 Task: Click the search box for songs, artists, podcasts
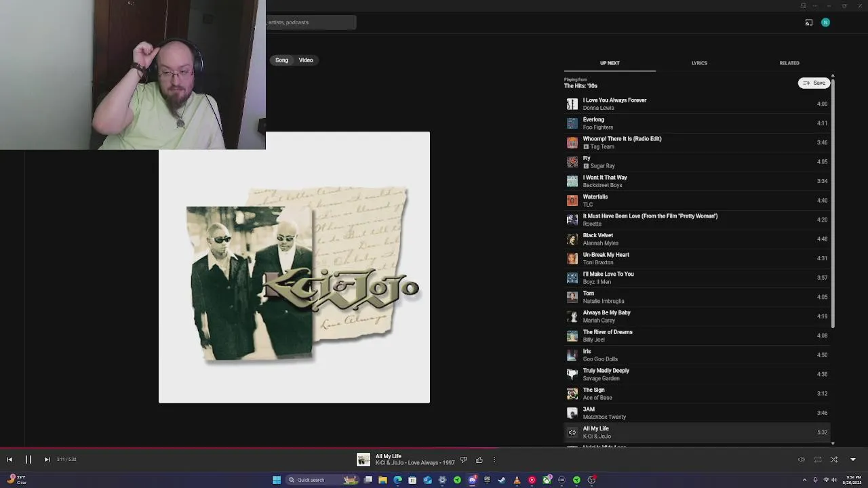tap(311, 22)
